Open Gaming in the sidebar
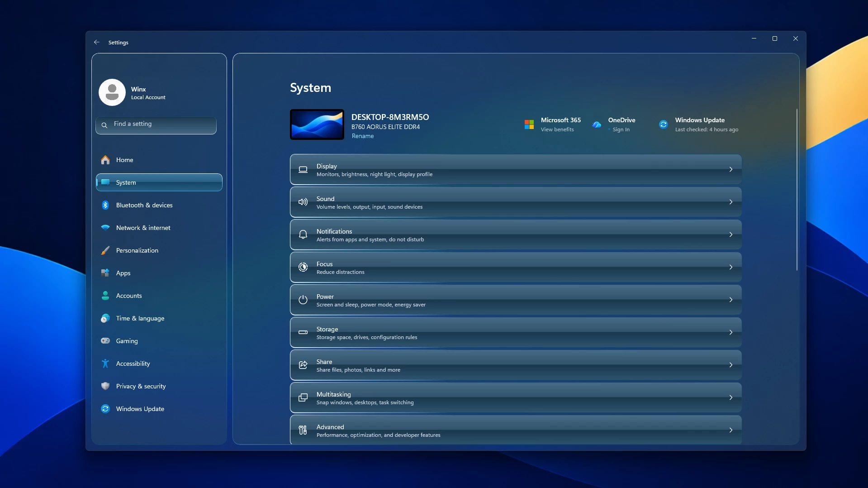Viewport: 868px width, 488px height. [159, 341]
